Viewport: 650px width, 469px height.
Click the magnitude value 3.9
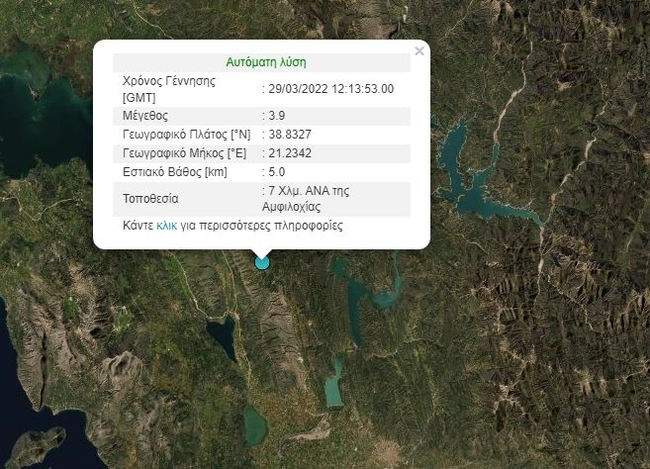277,116
